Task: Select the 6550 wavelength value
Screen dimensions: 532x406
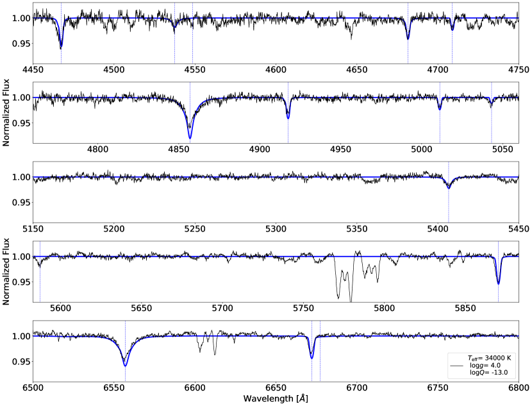Action: 113,387
